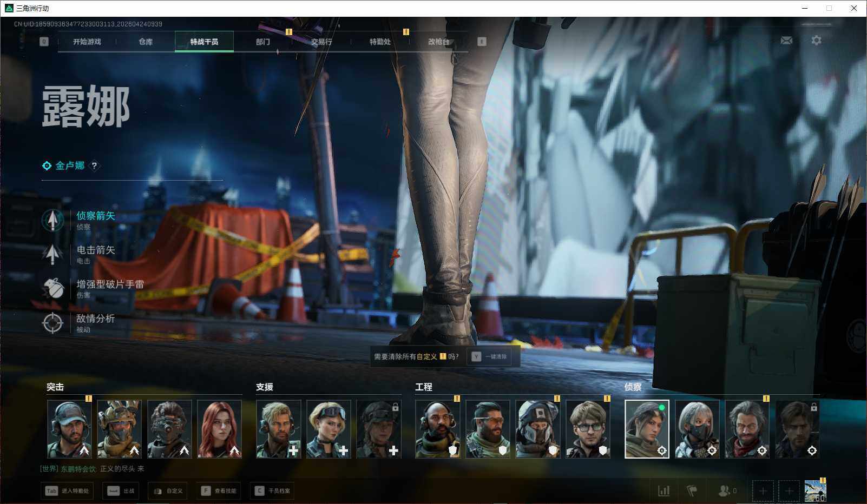Select the locked 支援 operator portrait
Screen dimensions: 867x504
(379, 429)
